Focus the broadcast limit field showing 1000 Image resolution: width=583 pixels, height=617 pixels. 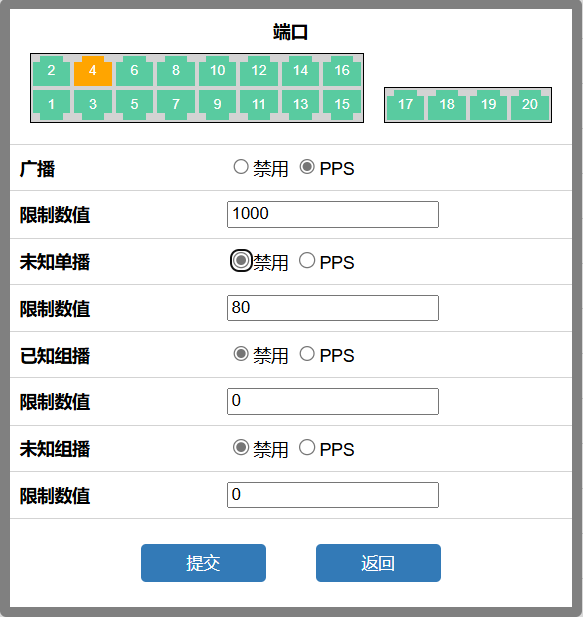[x=333, y=214]
